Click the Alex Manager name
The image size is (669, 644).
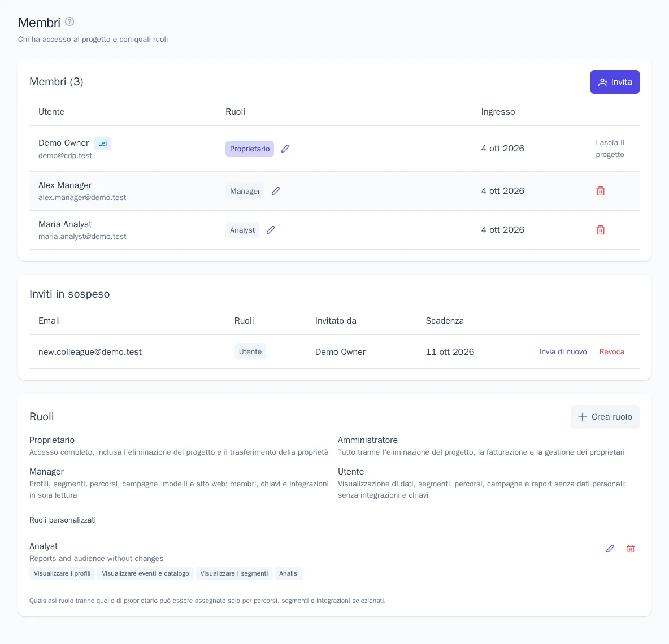(65, 185)
